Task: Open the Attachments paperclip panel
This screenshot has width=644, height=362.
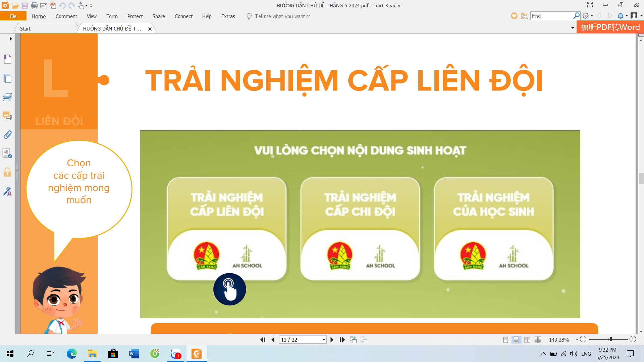Action: click(7, 135)
